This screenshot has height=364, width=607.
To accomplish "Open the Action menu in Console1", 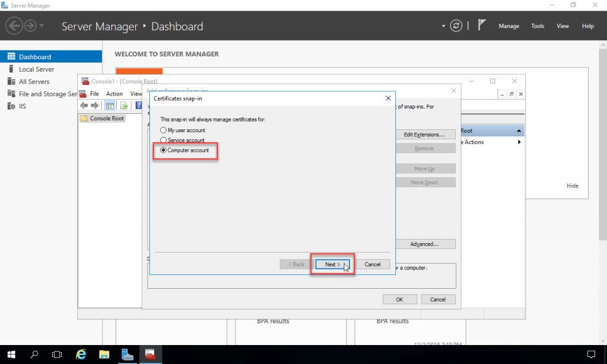I will [114, 93].
